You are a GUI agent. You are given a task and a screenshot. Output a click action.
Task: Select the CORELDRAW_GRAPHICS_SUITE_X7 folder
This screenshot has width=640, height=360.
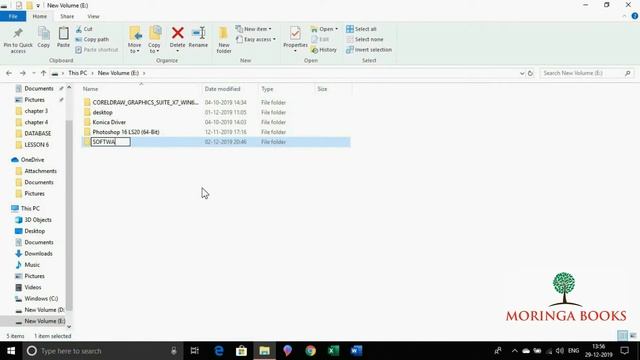point(216,102)
